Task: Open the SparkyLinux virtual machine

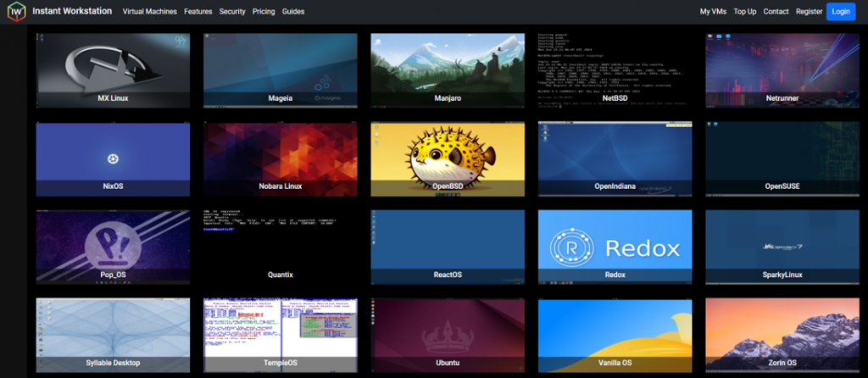Action: point(782,247)
